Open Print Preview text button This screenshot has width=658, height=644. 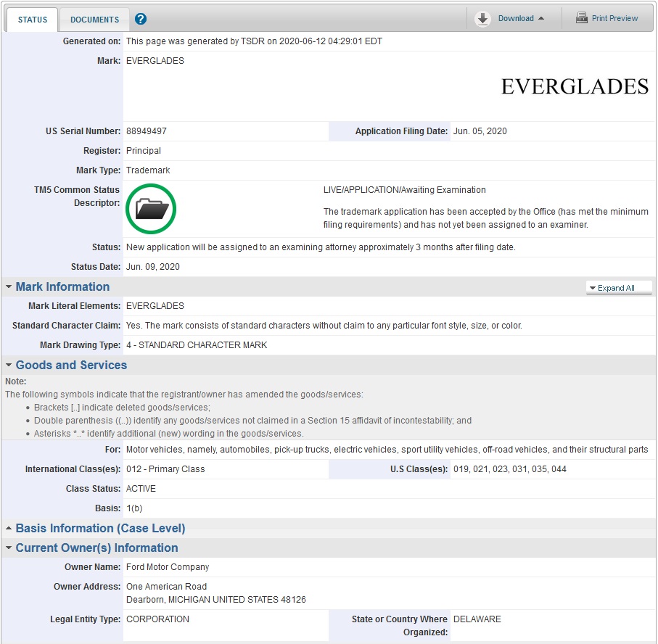tap(614, 19)
